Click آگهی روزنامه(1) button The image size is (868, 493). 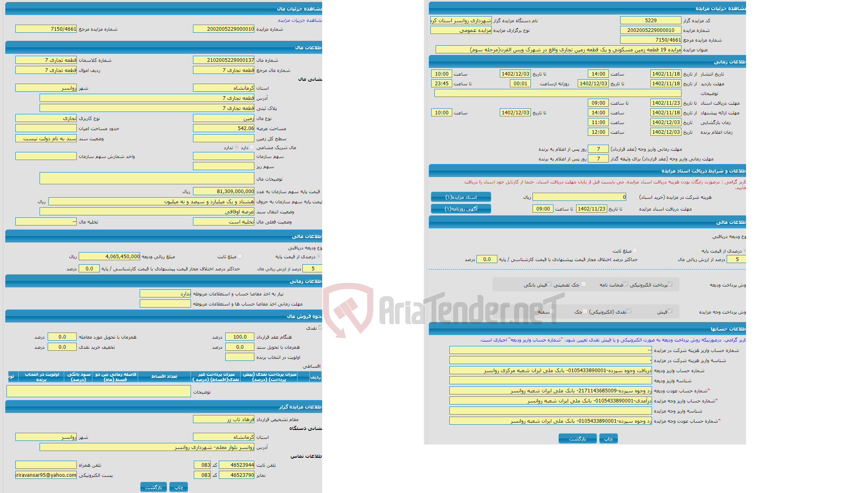(x=464, y=208)
